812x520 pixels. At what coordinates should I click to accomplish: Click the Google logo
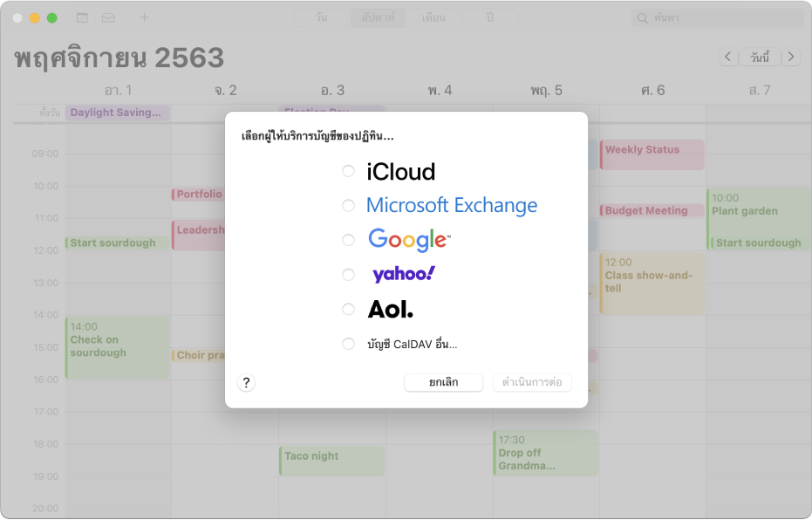(x=409, y=240)
